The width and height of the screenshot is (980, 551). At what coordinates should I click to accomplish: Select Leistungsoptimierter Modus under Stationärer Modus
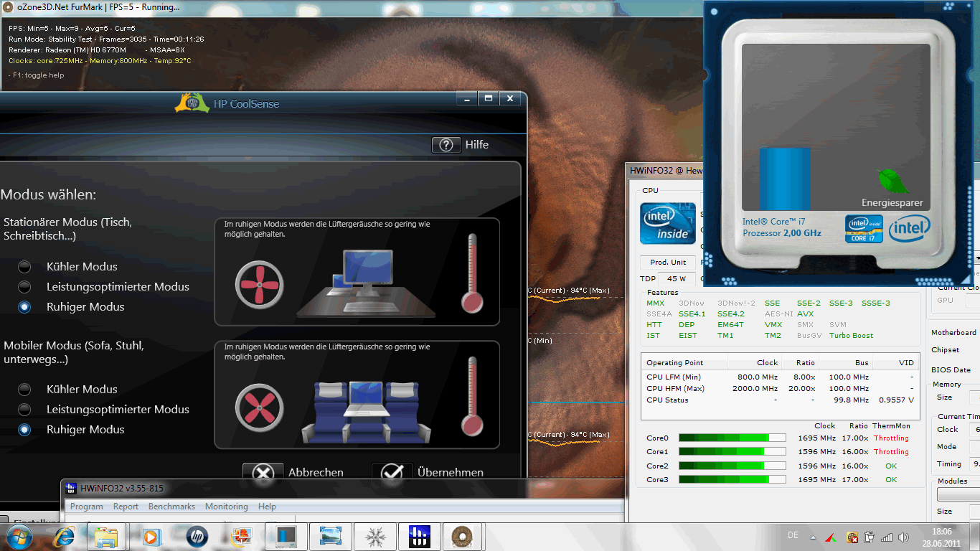[25, 287]
